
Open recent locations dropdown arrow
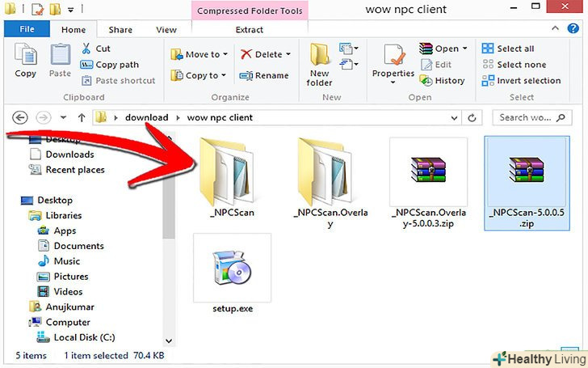click(63, 117)
